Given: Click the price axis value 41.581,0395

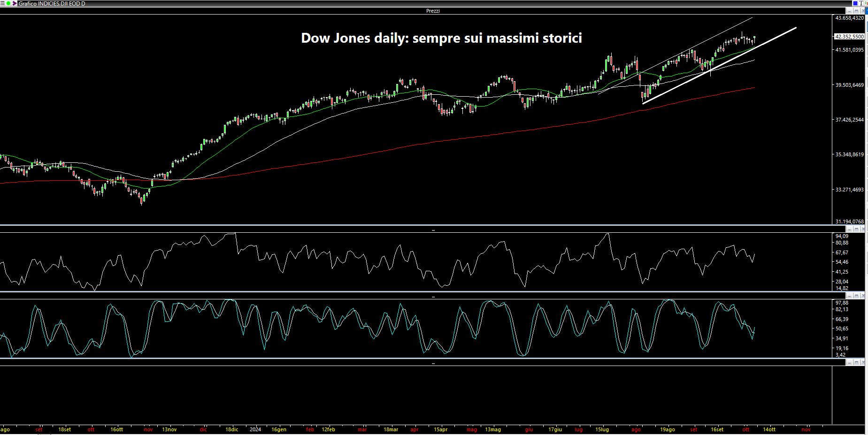Looking at the screenshot, I should pyautogui.click(x=850, y=50).
